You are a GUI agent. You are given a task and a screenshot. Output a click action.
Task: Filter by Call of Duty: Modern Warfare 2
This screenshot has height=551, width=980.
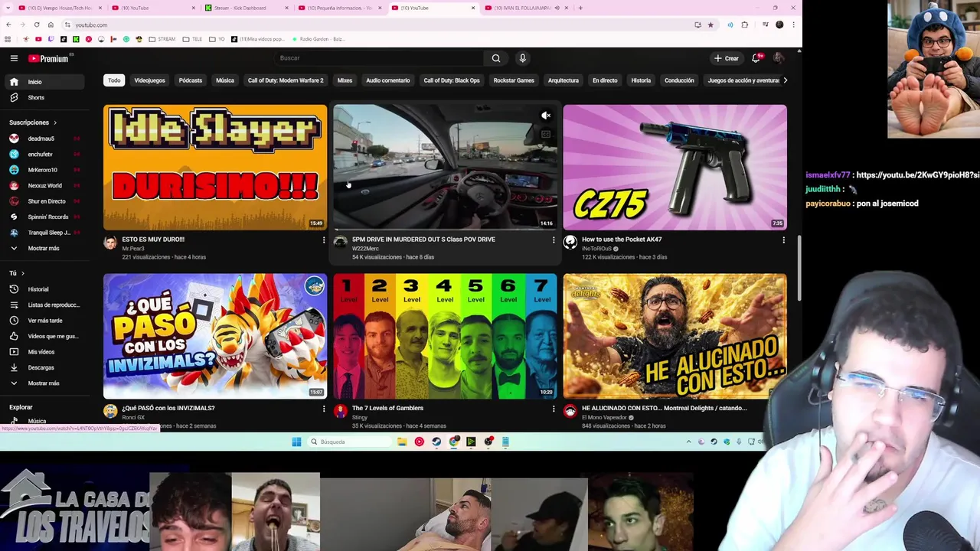[286, 80]
